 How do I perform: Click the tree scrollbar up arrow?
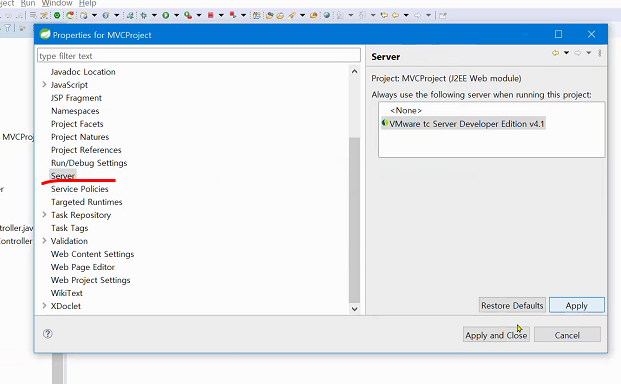354,71
